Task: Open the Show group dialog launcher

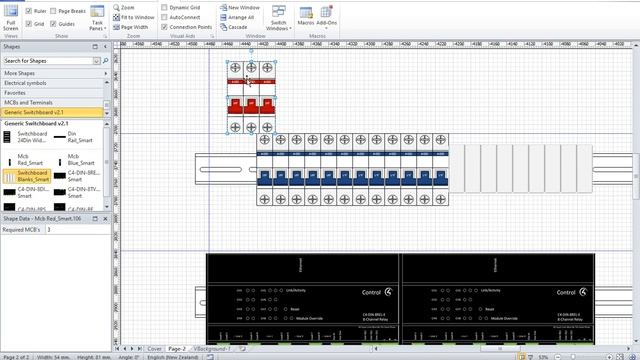Action: [105, 36]
